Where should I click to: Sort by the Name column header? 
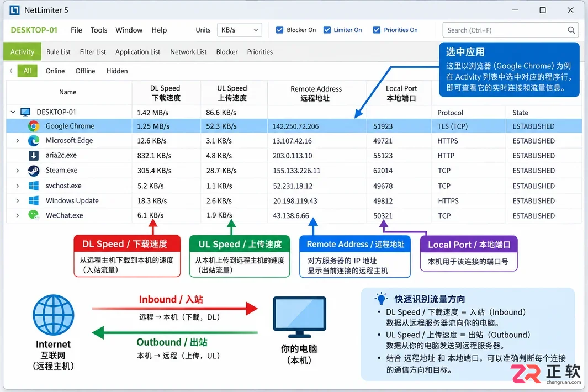click(67, 92)
